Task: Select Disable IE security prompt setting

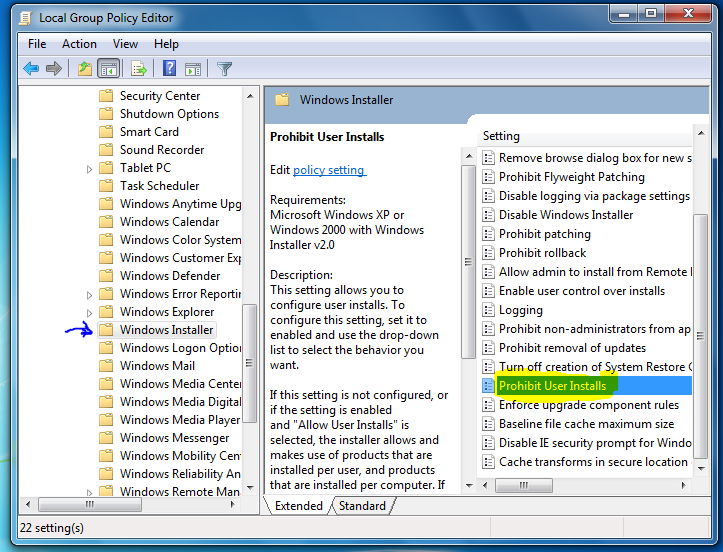Action: (x=595, y=443)
